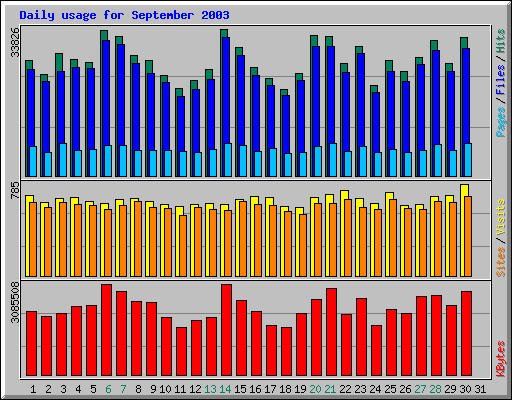Click the orange Sites bar for day 15

pyautogui.click(x=243, y=239)
